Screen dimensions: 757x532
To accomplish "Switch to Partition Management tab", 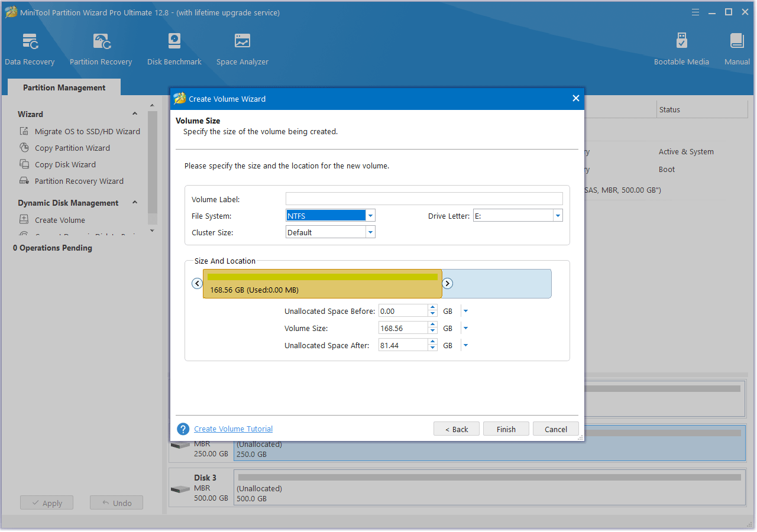I will 64,87.
